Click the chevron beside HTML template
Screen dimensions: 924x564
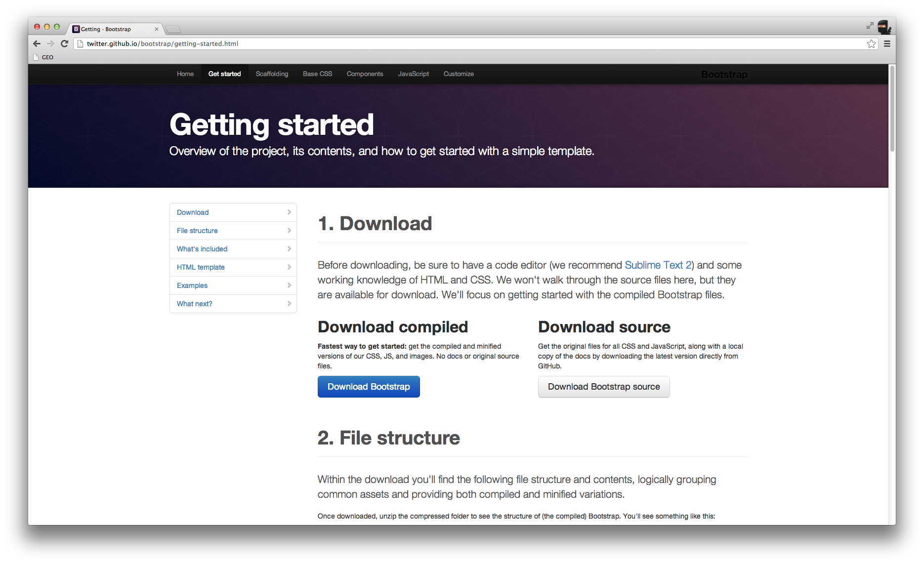289,267
